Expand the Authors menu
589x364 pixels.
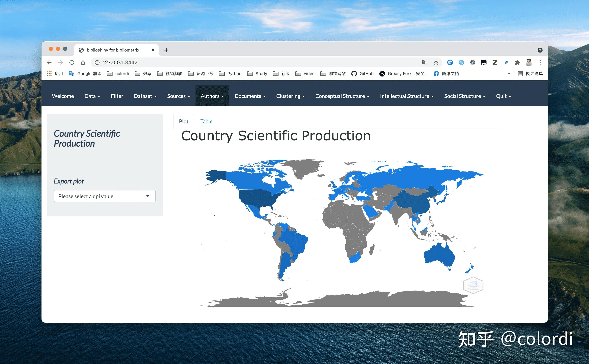212,96
